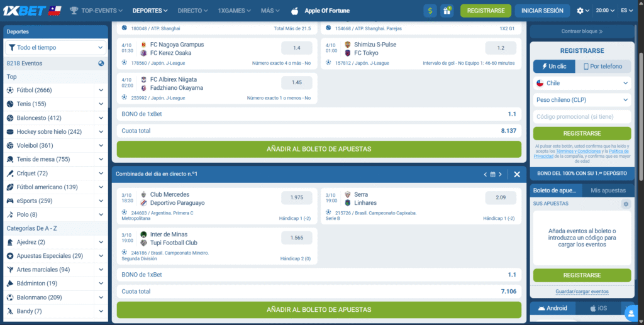
Task: Open the Peso chileno (CLP) currency dropdown
Action: [x=582, y=100]
